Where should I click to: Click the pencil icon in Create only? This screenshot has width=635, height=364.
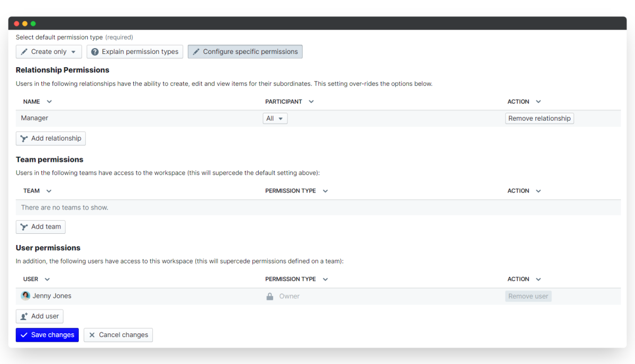24,52
